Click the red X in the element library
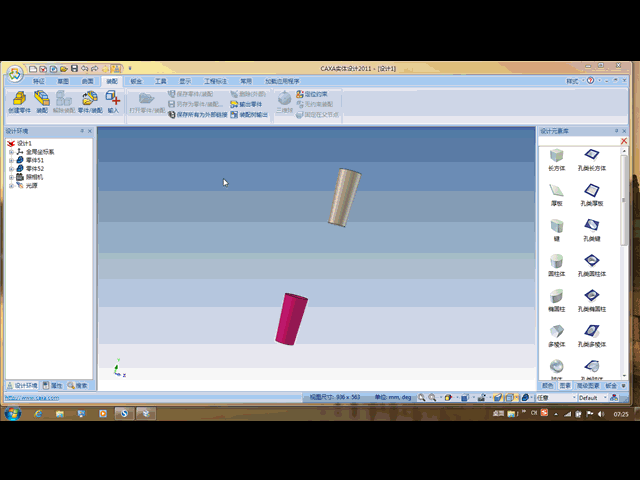The image size is (640, 480). point(624,141)
